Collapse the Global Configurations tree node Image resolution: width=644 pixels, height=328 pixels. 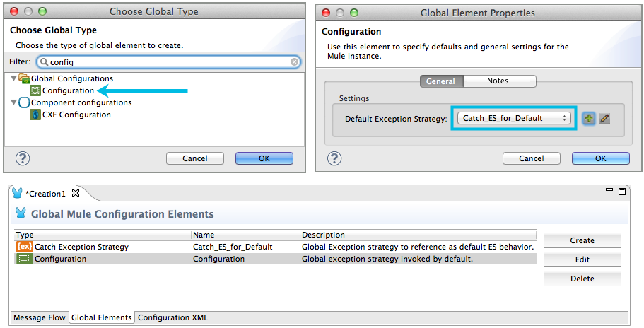click(x=13, y=78)
